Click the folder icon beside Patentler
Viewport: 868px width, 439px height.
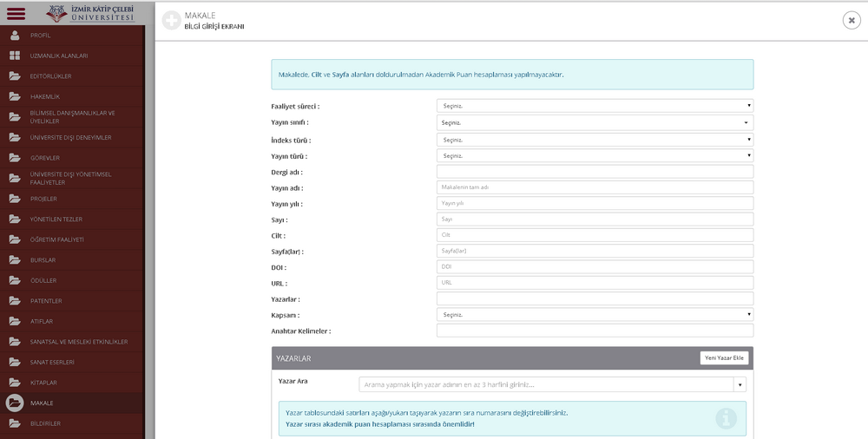click(x=15, y=301)
